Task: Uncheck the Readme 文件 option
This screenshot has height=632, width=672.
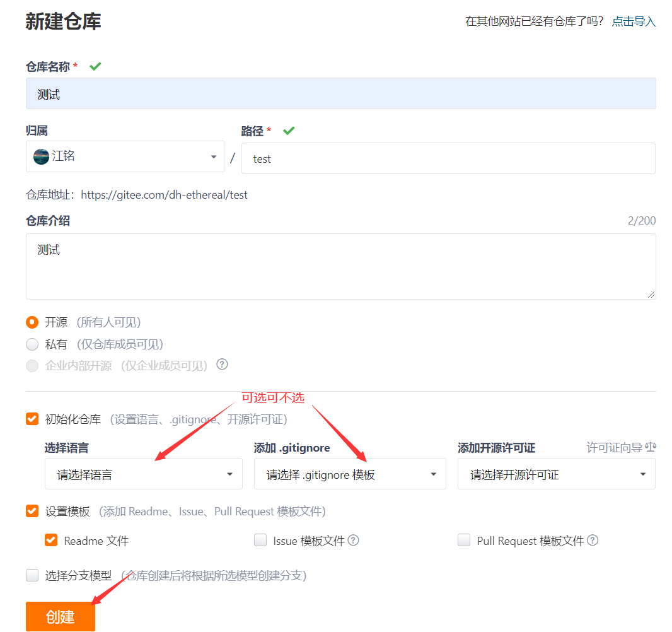Action: pos(51,540)
